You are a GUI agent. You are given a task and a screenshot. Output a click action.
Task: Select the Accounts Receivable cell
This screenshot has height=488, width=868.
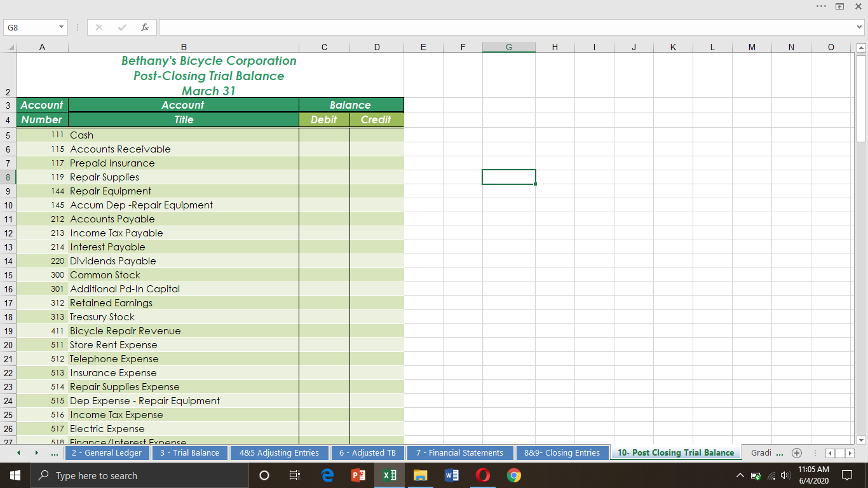184,149
